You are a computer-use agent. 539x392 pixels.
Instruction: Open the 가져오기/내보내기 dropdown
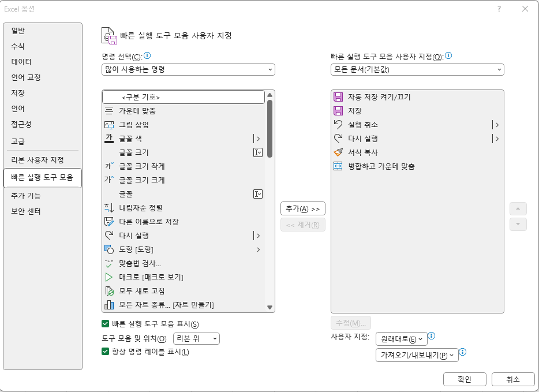(417, 355)
